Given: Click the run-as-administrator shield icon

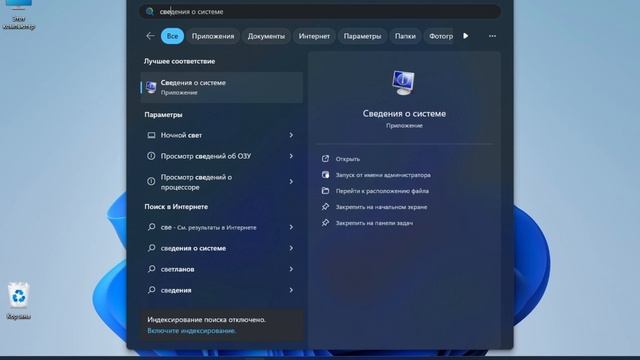Looking at the screenshot, I should click(325, 175).
